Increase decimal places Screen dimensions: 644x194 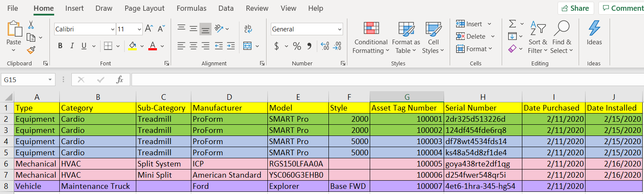pyautogui.click(x=325, y=46)
